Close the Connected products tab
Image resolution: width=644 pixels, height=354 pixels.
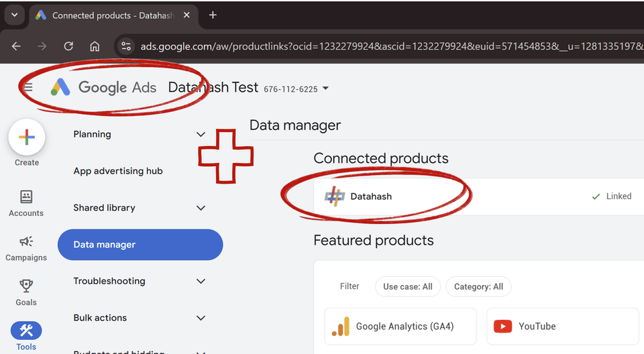point(186,15)
